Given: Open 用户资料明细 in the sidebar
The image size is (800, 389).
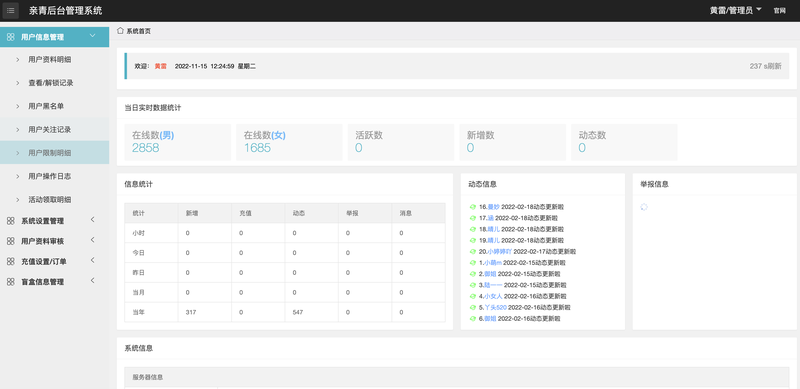Looking at the screenshot, I should (55, 59).
